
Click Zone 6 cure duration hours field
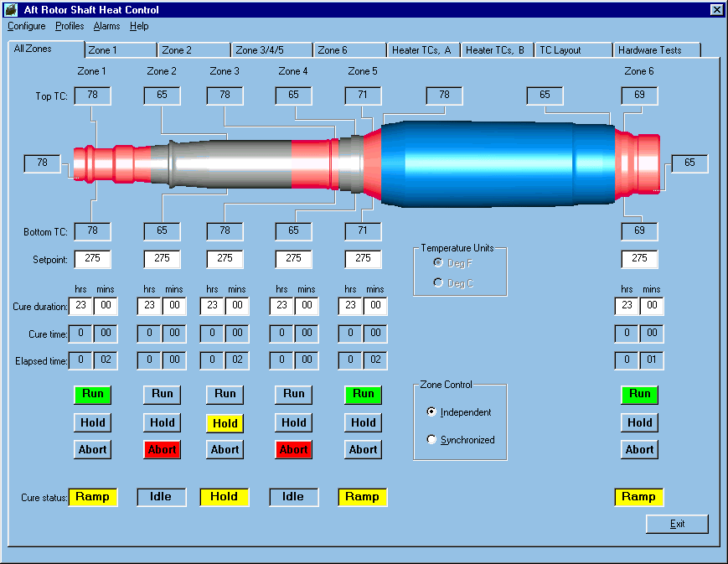click(626, 306)
